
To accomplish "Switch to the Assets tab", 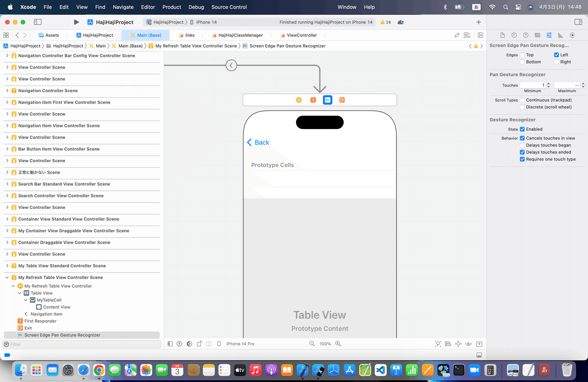I will (49, 35).
